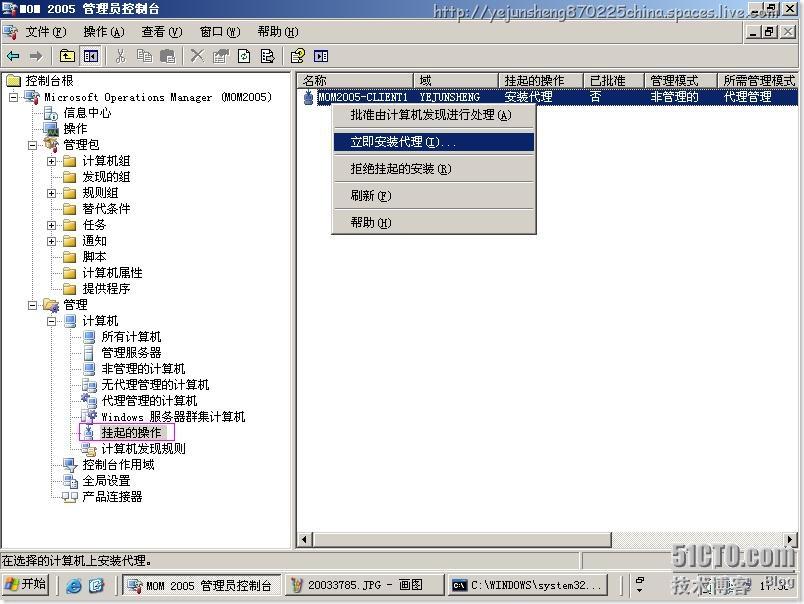The width and height of the screenshot is (804, 604).
Task: Select 非管理的计算机 in the tree
Action: 143,369
